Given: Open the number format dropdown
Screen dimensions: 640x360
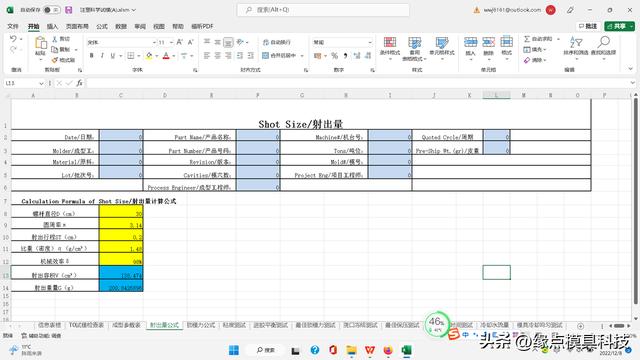Looking at the screenshot, I should (x=370, y=42).
